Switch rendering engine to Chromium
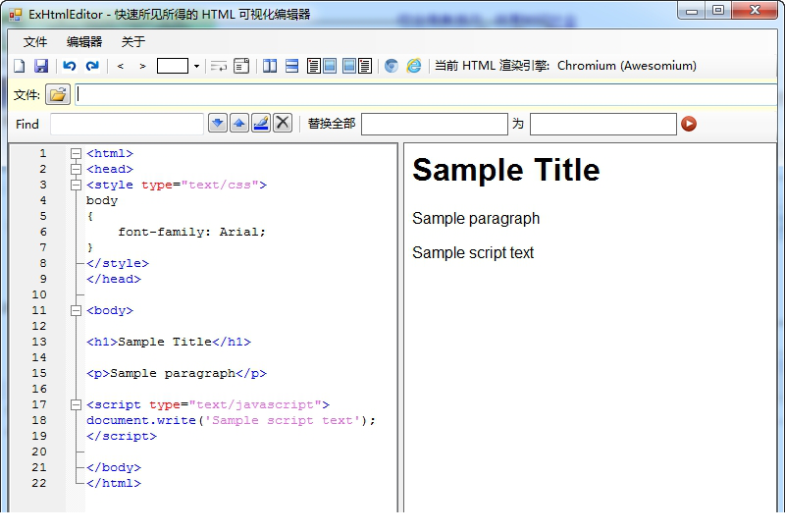 (x=392, y=66)
